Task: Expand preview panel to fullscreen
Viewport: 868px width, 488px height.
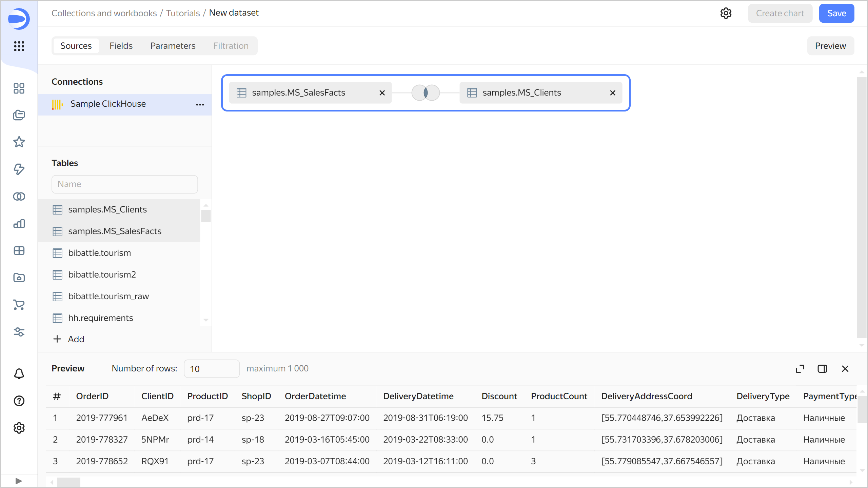Action: click(800, 369)
